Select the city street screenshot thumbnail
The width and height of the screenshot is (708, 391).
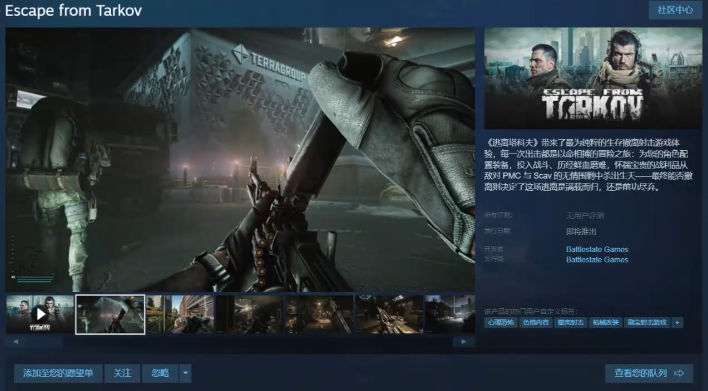(x=181, y=314)
